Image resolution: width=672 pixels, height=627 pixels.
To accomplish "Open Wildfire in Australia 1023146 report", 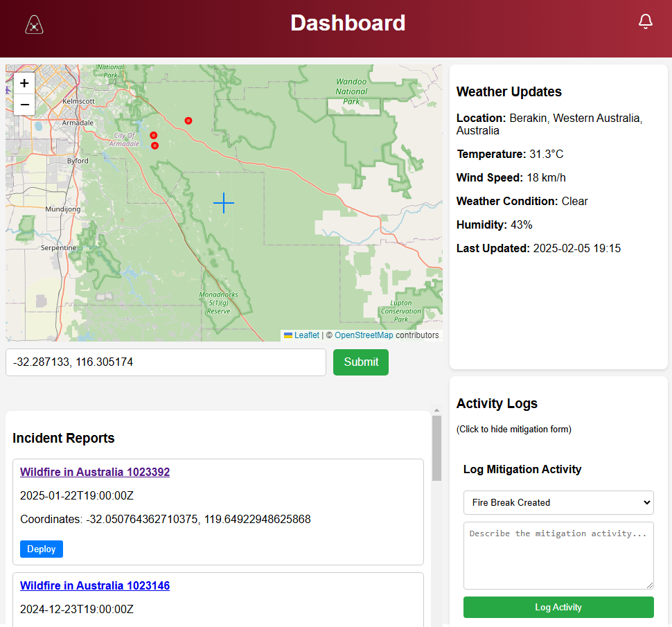I will (x=95, y=585).
